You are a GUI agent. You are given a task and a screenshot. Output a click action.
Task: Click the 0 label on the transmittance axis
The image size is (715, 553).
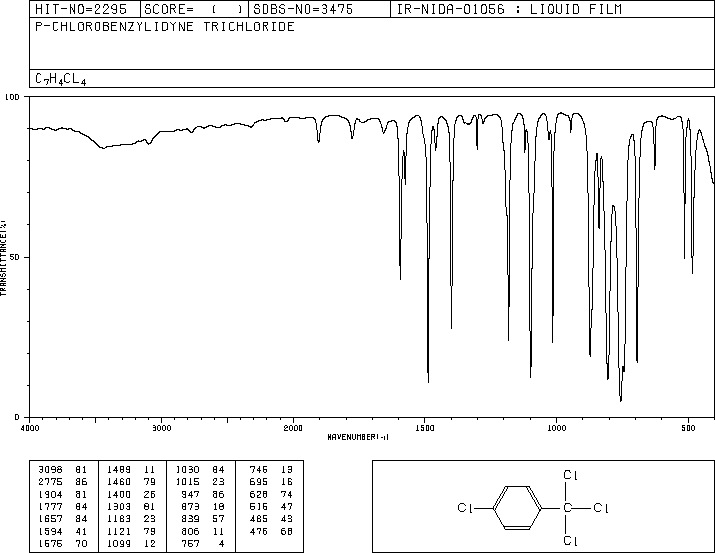click(17, 417)
